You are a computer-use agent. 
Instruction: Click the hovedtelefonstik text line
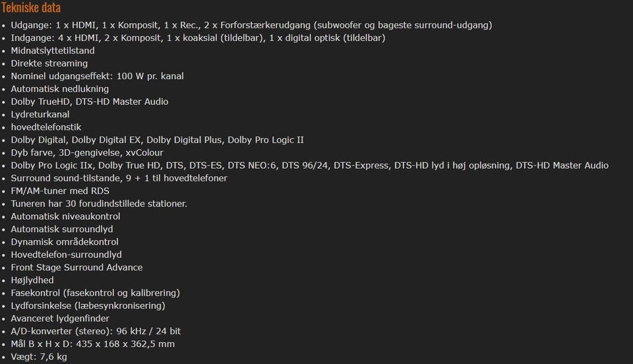pyautogui.click(x=46, y=127)
